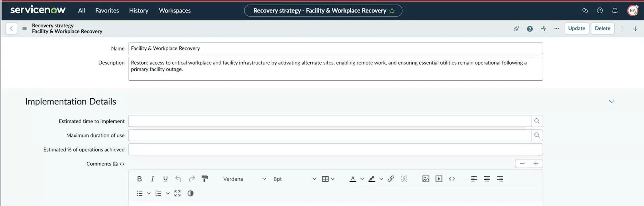
Task: Align text left
Action: [x=474, y=179]
